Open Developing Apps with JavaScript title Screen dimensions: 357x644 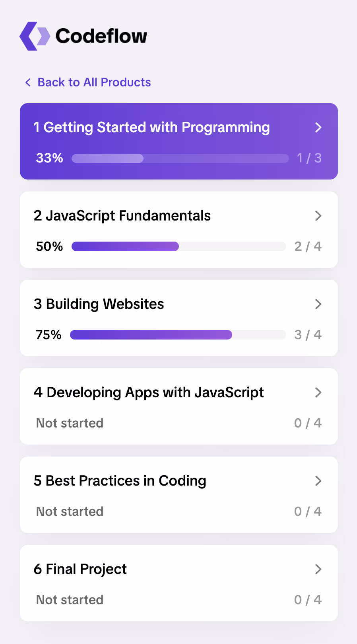tap(149, 393)
